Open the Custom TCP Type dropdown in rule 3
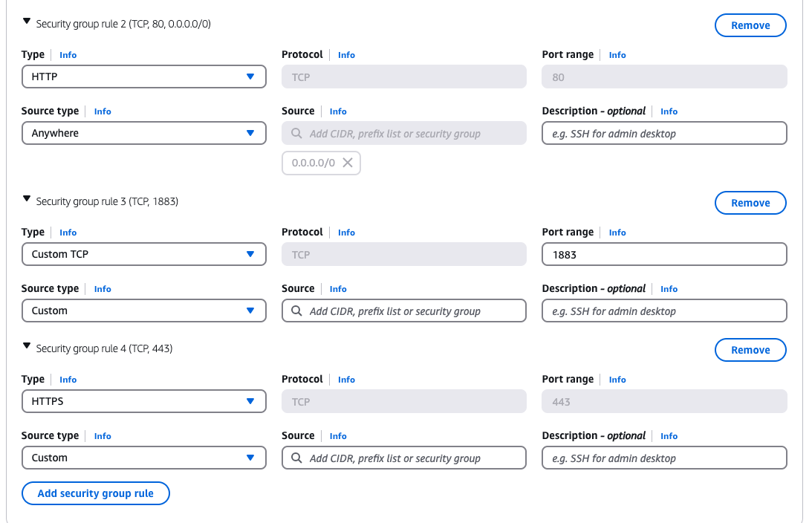 click(143, 254)
